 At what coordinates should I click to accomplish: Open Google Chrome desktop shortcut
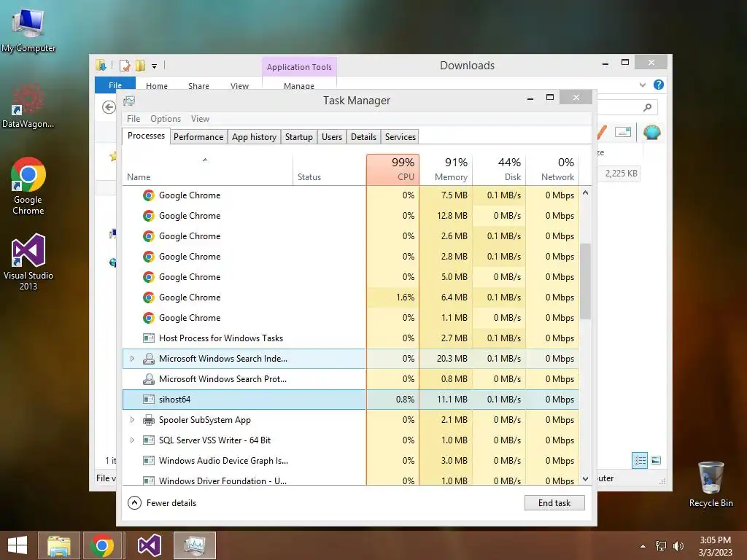point(28,186)
